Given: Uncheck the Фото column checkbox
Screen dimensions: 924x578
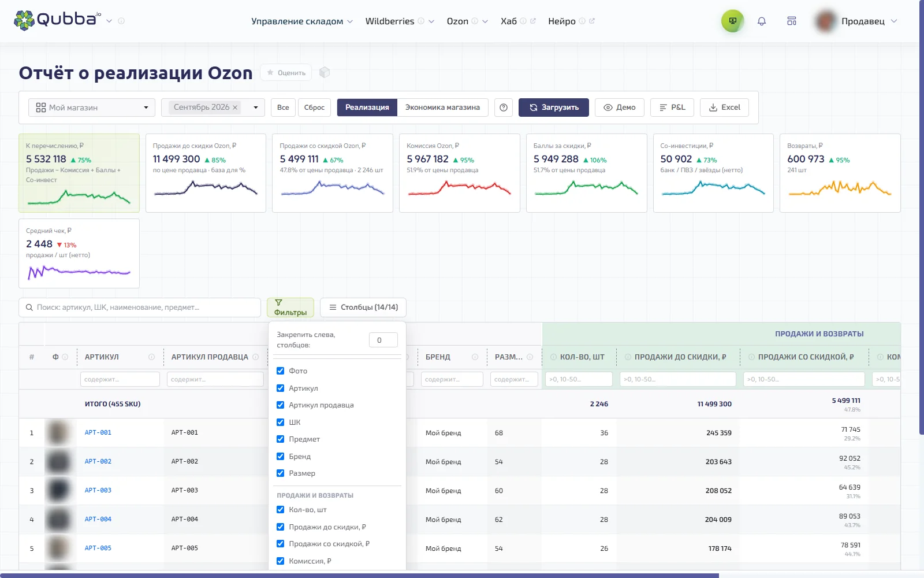Looking at the screenshot, I should tap(280, 371).
